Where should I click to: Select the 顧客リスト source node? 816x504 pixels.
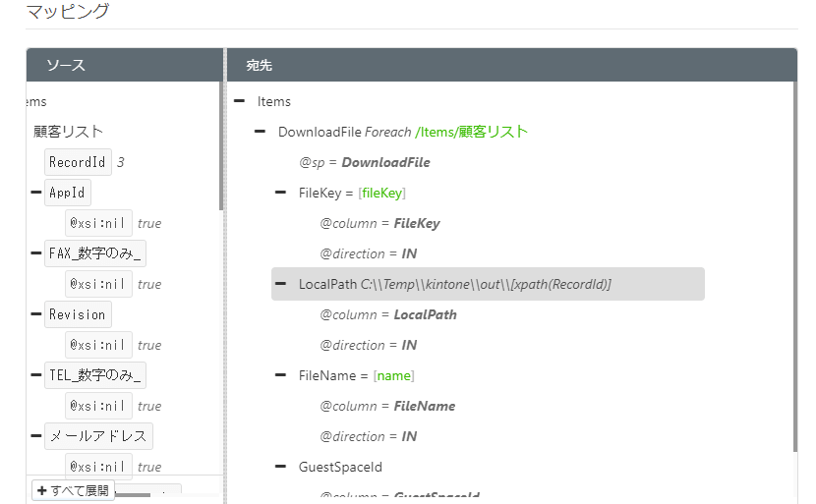68,132
